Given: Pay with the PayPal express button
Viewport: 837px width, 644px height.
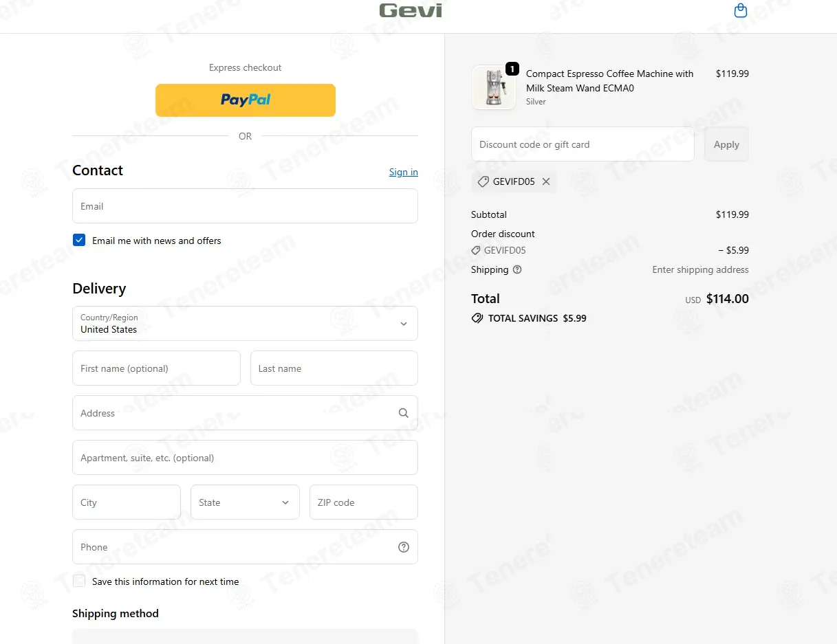Looking at the screenshot, I should [246, 100].
